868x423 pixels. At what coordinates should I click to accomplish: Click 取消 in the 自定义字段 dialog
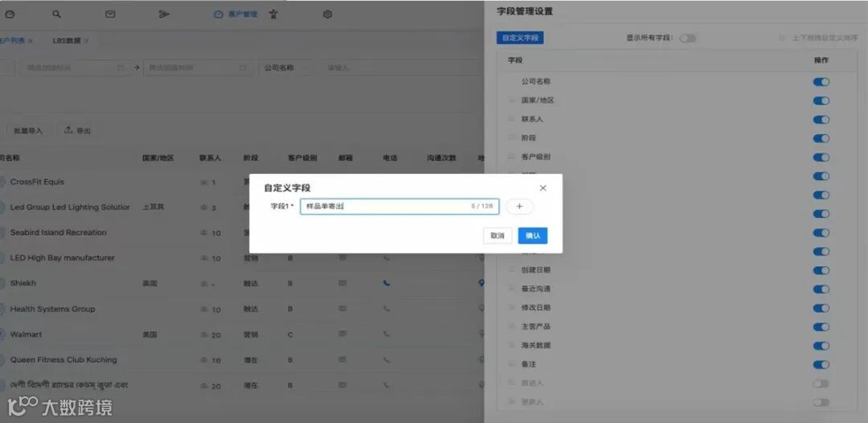click(x=497, y=236)
